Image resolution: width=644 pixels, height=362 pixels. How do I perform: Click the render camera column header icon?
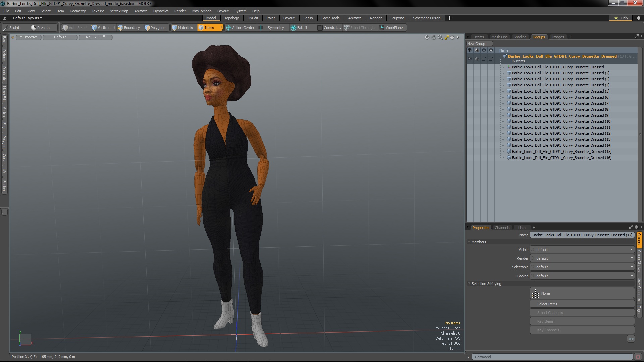(x=477, y=50)
